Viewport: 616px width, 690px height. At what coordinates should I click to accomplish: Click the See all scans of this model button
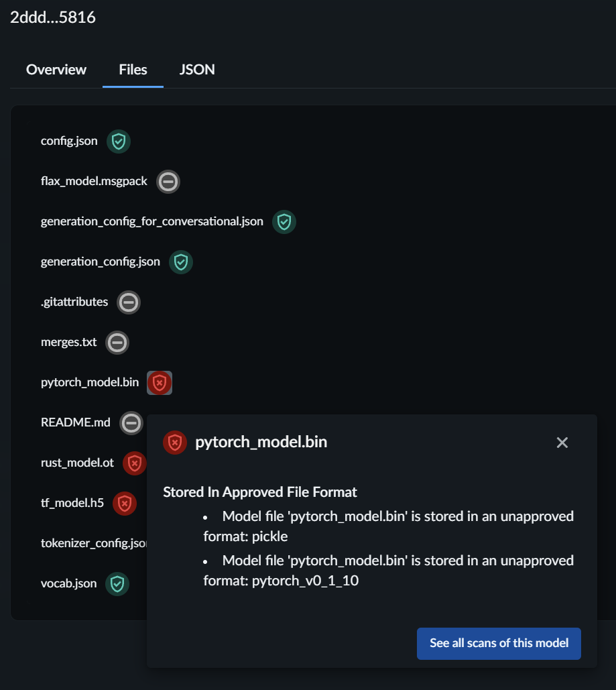[x=499, y=643]
